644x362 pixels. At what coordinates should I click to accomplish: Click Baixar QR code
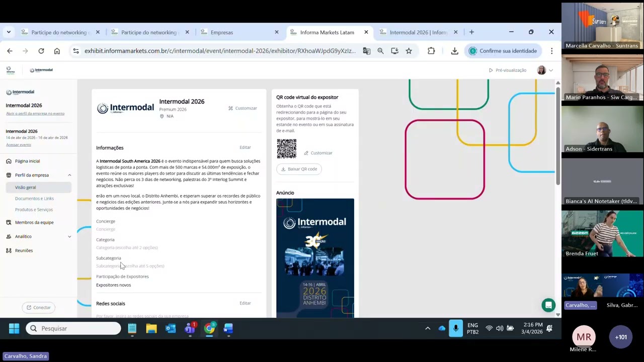pos(299,169)
